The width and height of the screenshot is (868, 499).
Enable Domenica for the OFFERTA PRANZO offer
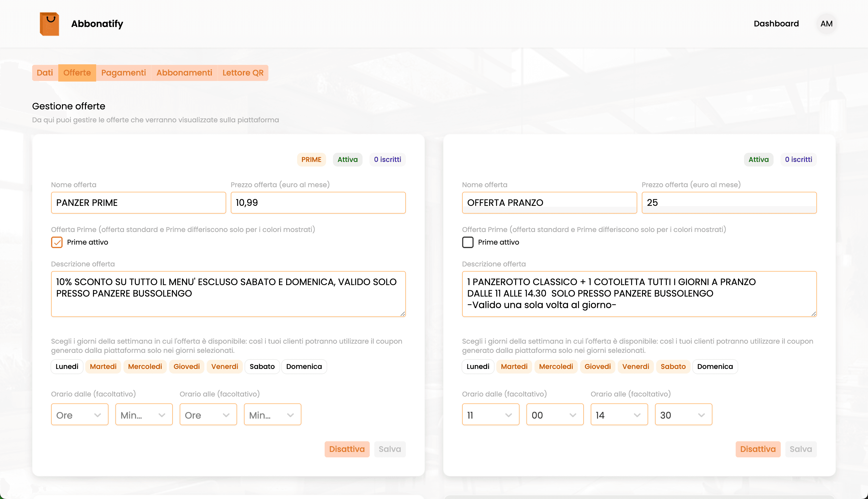715,366
